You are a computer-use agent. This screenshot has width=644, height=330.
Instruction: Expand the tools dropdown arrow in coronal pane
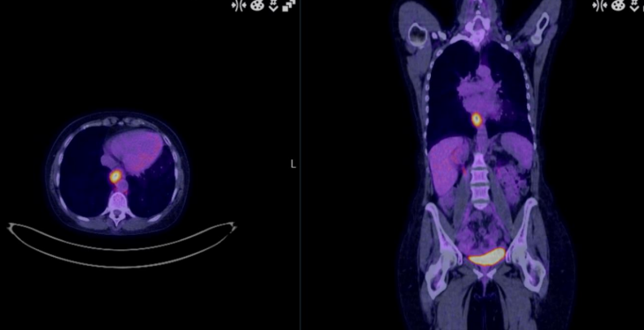pos(634,6)
